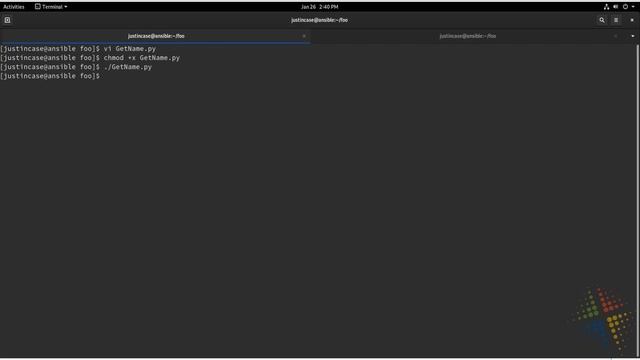Click the network status icon
Screen dimensions: 640x360
click(x=606, y=7)
